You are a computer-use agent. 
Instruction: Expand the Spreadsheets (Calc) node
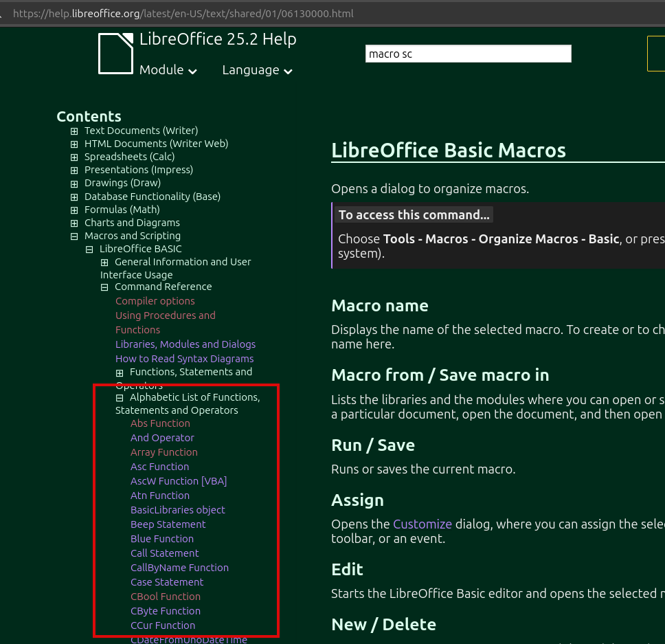tap(74, 157)
